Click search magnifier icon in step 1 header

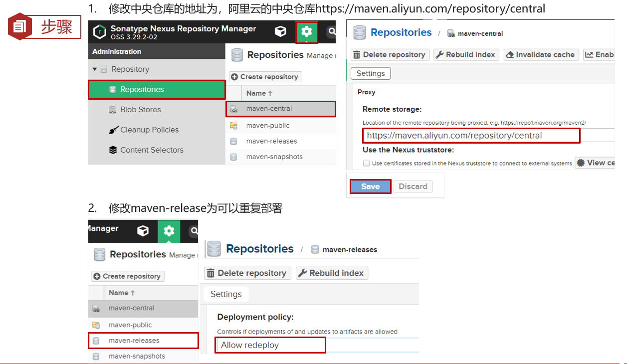coord(332,32)
